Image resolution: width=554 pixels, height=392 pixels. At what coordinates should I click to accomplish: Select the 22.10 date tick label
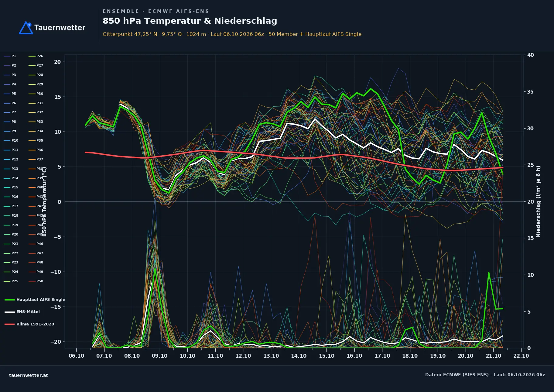point(521,356)
